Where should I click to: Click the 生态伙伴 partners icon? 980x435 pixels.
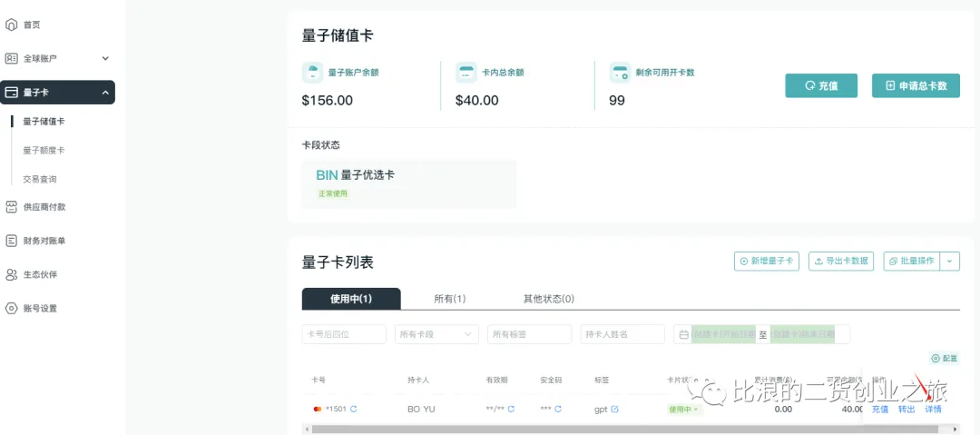pyautogui.click(x=12, y=274)
